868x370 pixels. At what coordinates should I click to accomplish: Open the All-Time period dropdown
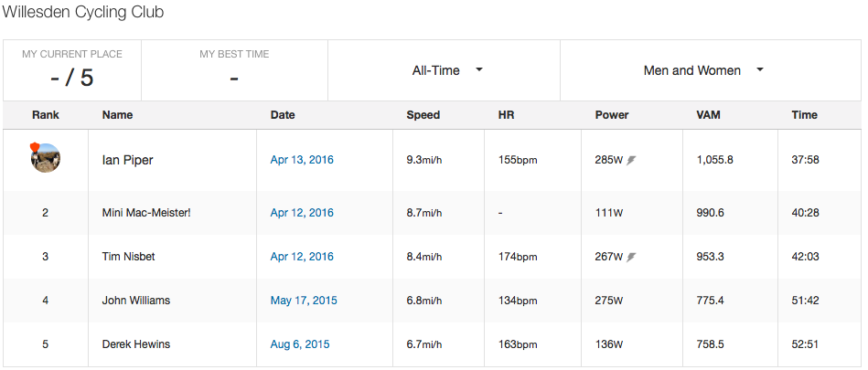coord(444,70)
